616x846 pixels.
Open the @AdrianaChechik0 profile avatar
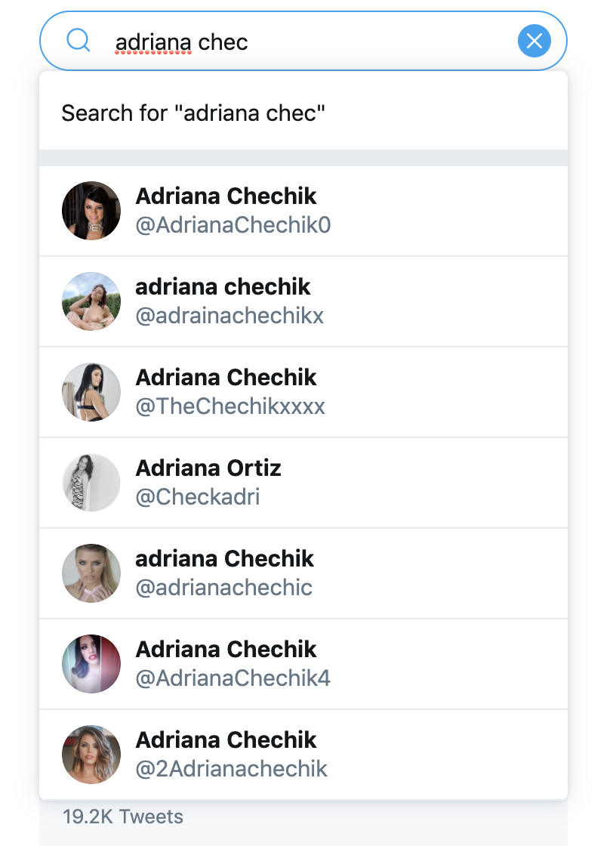(91, 211)
